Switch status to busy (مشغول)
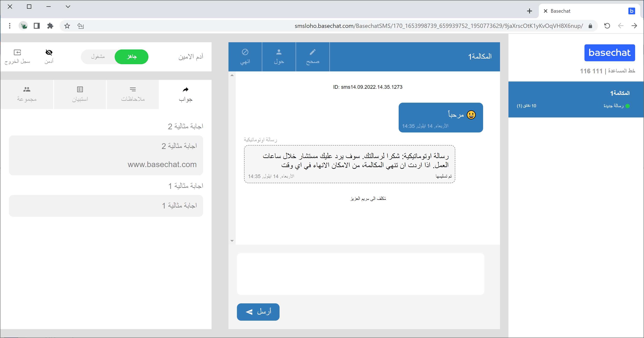Image resolution: width=644 pixels, height=338 pixels. 98,57
